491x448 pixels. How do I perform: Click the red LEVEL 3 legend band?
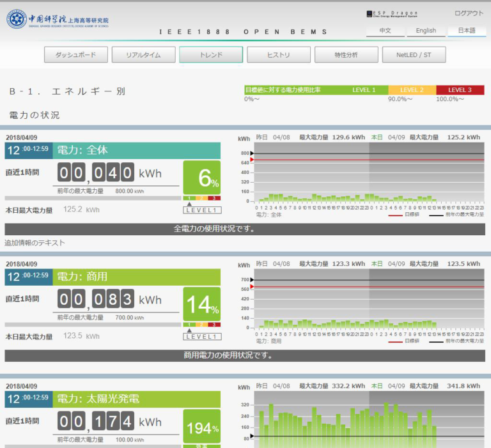[460, 90]
